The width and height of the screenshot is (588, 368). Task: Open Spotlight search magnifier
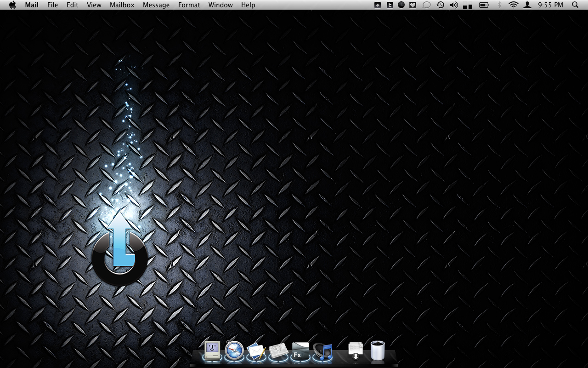[x=575, y=5]
